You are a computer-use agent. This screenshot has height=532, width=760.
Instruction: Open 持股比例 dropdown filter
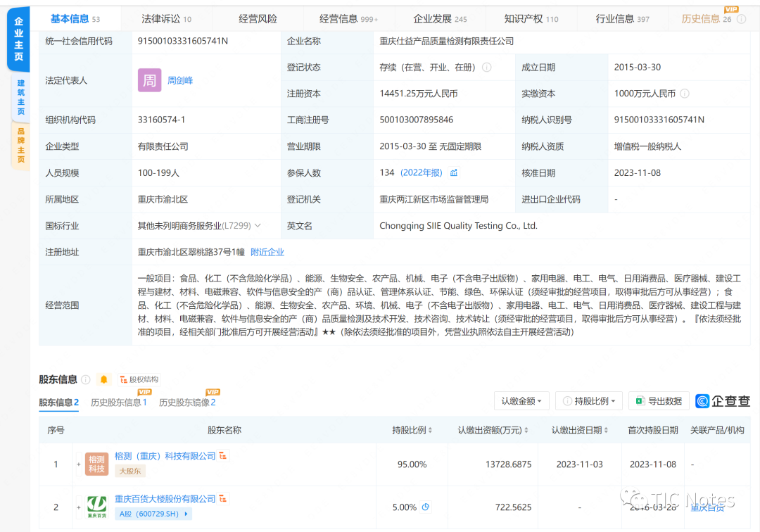coord(589,400)
